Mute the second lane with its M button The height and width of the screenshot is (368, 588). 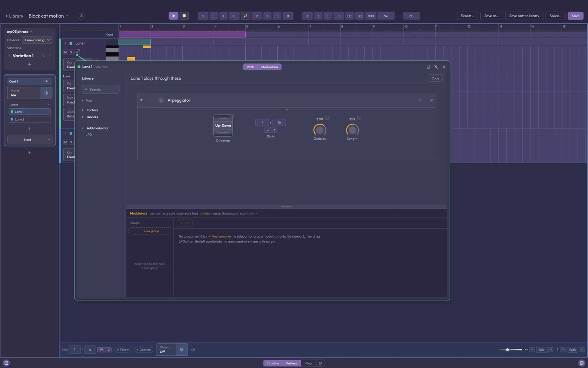(65, 142)
